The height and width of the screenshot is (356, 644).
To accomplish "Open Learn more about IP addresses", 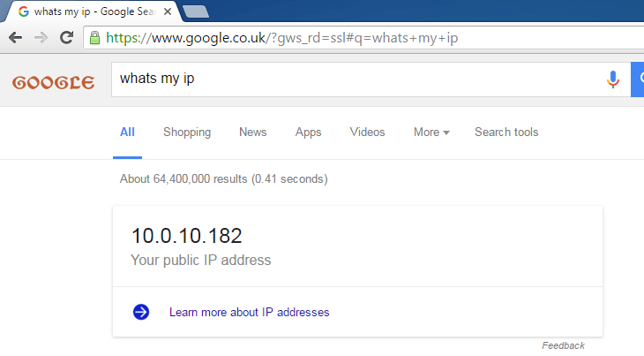I will click(250, 312).
